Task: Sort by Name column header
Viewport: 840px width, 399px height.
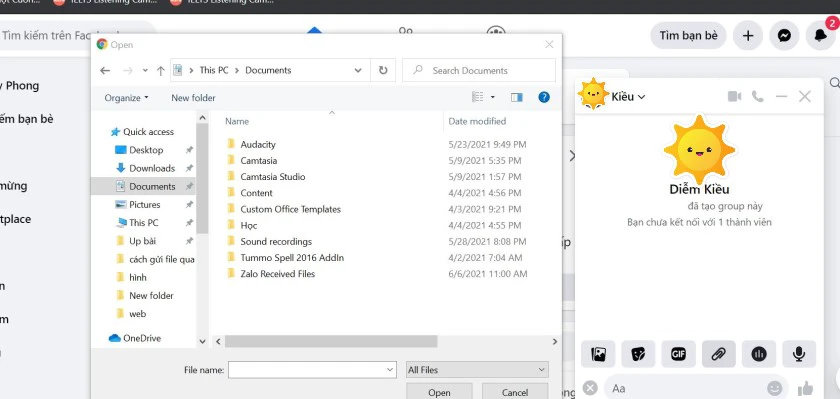Action: (x=237, y=122)
